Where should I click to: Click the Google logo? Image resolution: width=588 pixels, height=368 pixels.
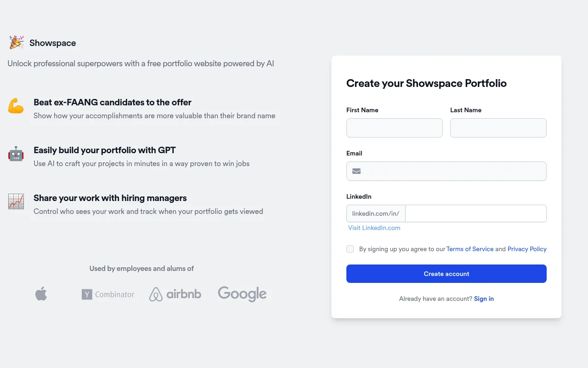point(242,294)
